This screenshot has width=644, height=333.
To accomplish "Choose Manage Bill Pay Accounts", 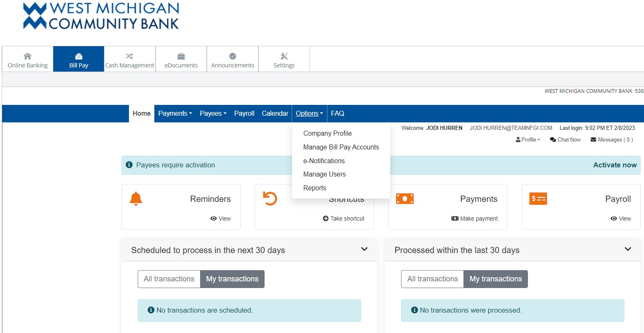I will (x=341, y=147).
